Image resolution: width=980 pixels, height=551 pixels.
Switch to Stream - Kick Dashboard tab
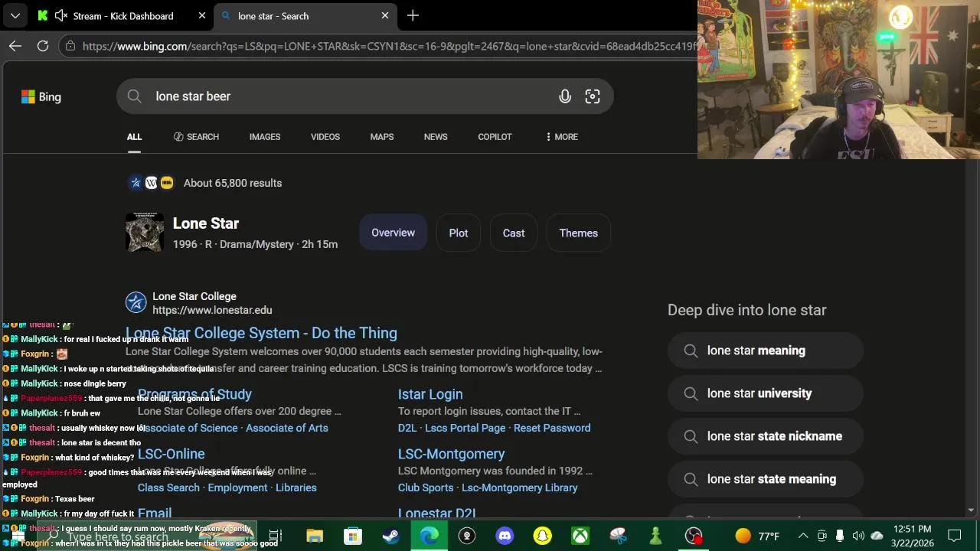tap(122, 16)
